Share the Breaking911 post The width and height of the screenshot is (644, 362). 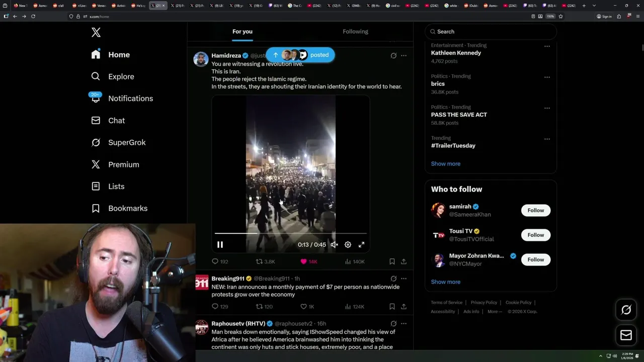(x=404, y=306)
